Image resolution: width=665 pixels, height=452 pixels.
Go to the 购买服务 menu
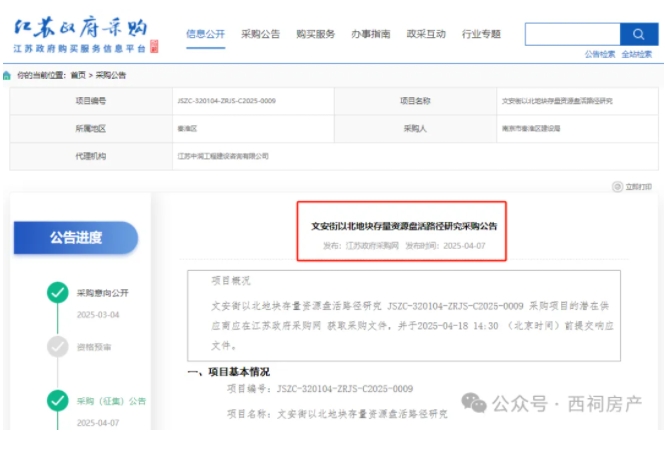(x=315, y=34)
